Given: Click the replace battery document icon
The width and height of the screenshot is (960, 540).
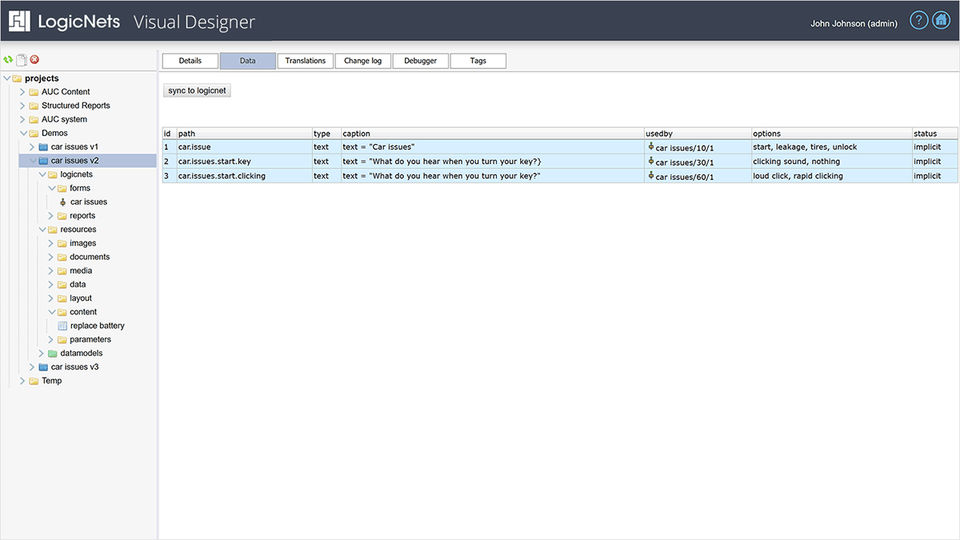Looking at the screenshot, I should [x=62, y=326].
